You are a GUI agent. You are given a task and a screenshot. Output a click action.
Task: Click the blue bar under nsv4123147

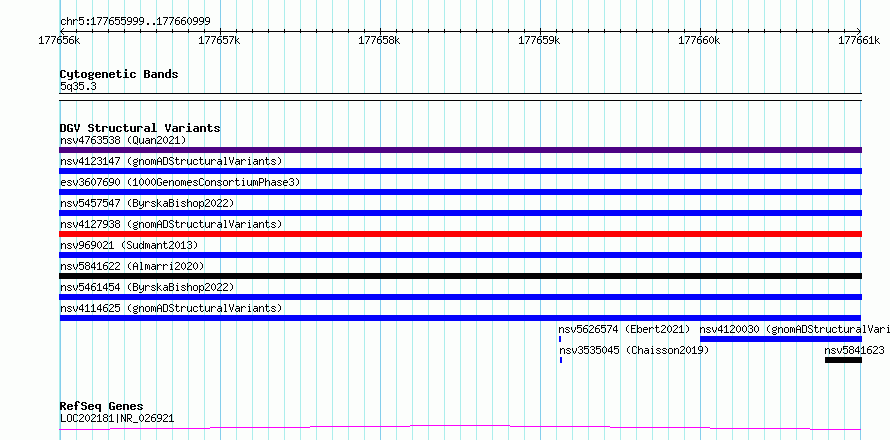pyautogui.click(x=460, y=171)
